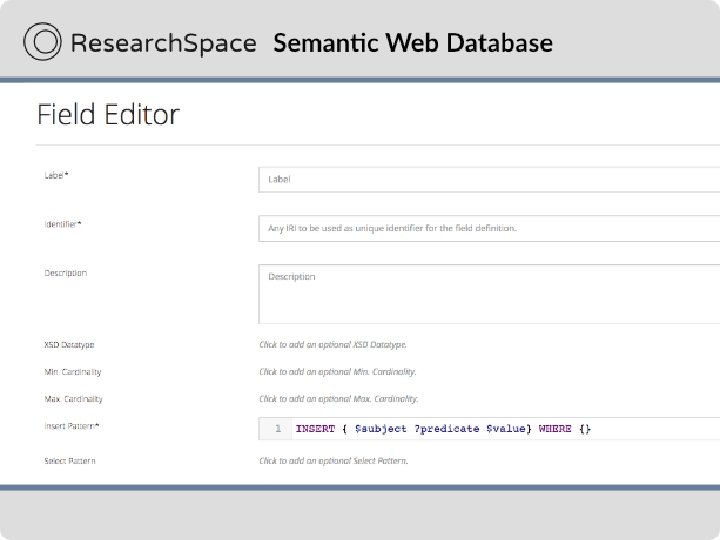Click the "Insert Pattern*" field label
The height and width of the screenshot is (540, 720).
click(72, 426)
